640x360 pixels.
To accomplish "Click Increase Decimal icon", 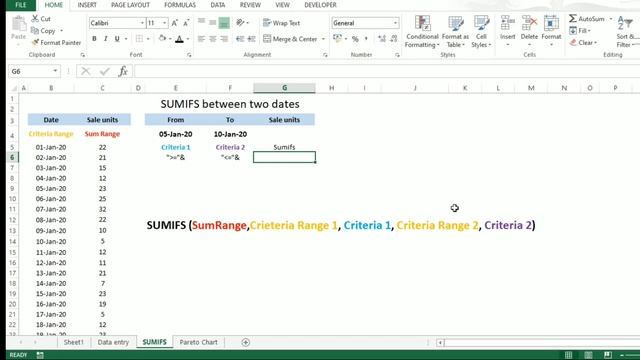I will coord(382,39).
